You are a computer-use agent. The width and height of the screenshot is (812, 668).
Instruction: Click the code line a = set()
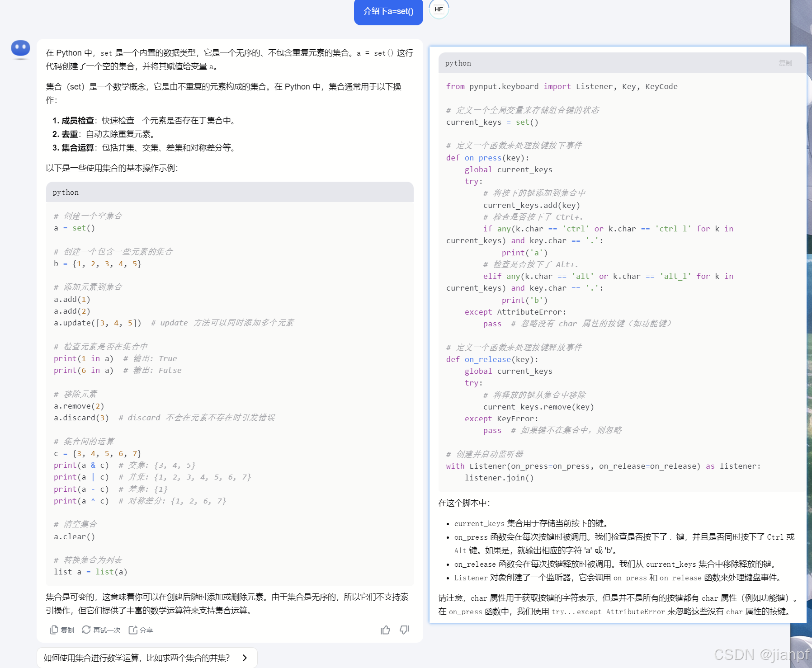75,228
